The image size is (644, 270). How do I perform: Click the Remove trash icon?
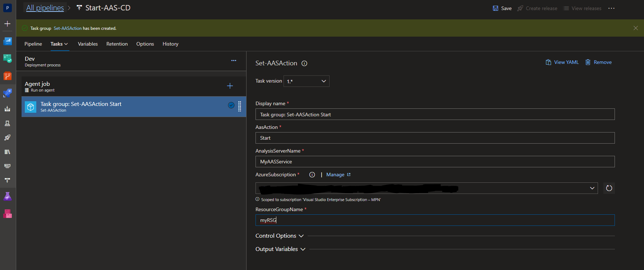(588, 62)
